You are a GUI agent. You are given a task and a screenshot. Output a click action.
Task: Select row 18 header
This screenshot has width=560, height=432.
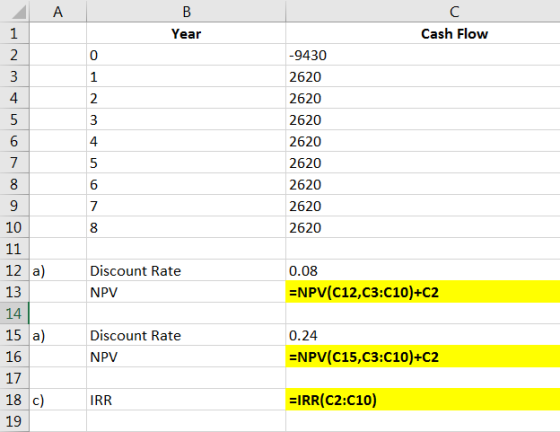coord(14,400)
